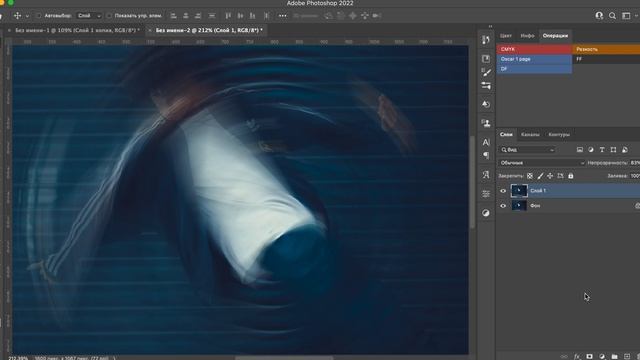This screenshot has height=360, width=640.
Task: Switch to the Контуры tab
Action: point(559,134)
